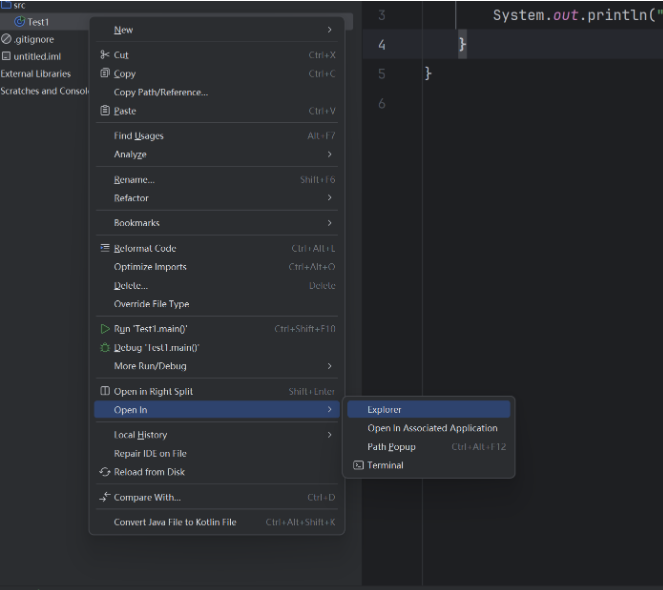This screenshot has height=590, width=663.
Task: Click the src folder in project tree
Action: (19, 5)
